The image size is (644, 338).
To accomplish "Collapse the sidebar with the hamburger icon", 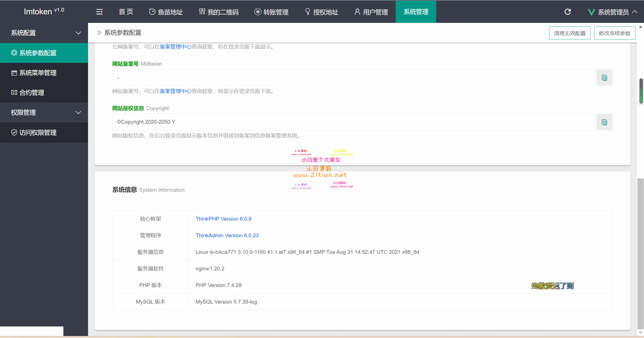I will pos(99,12).
